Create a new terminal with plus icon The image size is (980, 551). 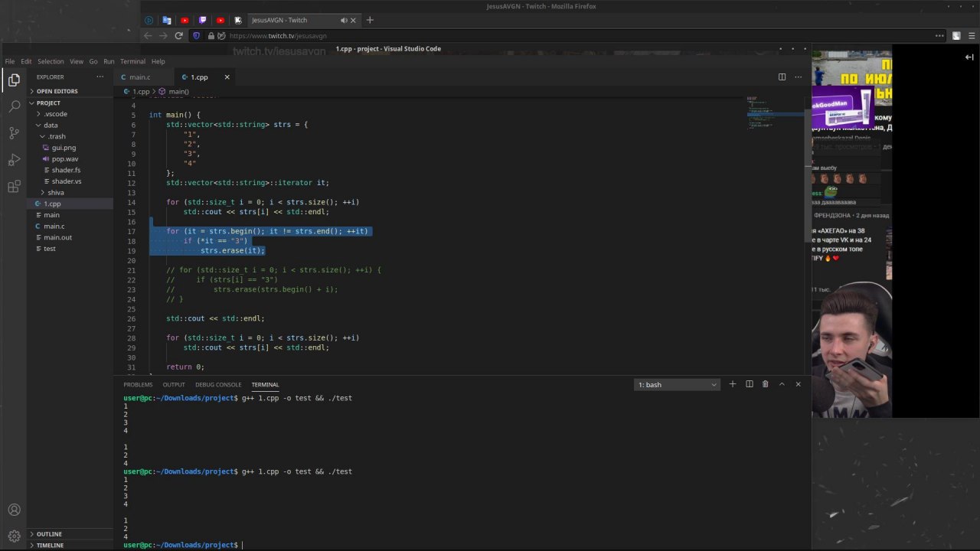pos(733,384)
